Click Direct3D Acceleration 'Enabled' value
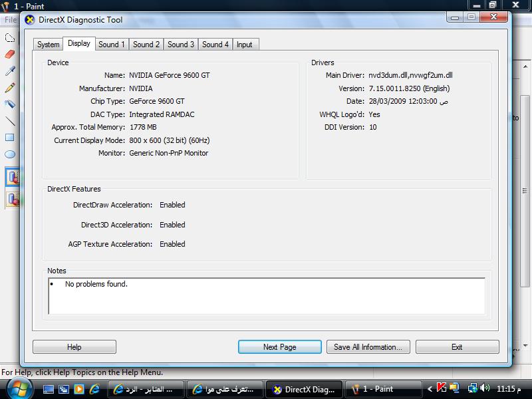 click(x=172, y=225)
